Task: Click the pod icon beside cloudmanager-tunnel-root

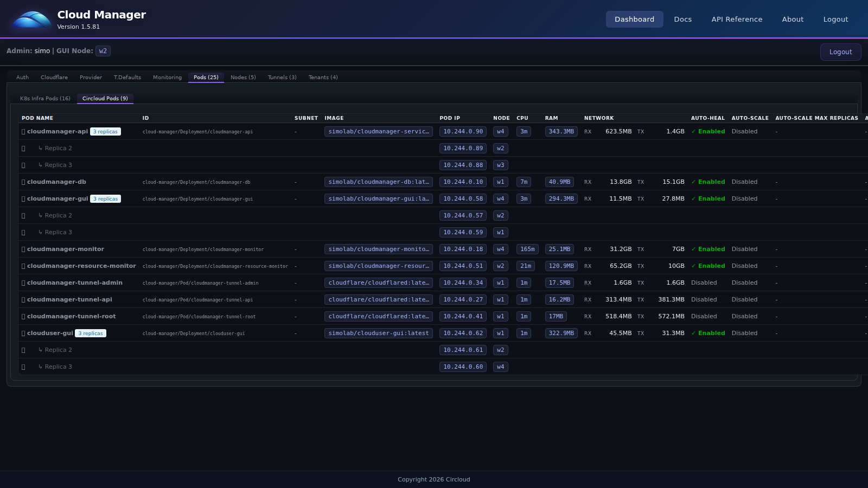Action: click(x=23, y=316)
